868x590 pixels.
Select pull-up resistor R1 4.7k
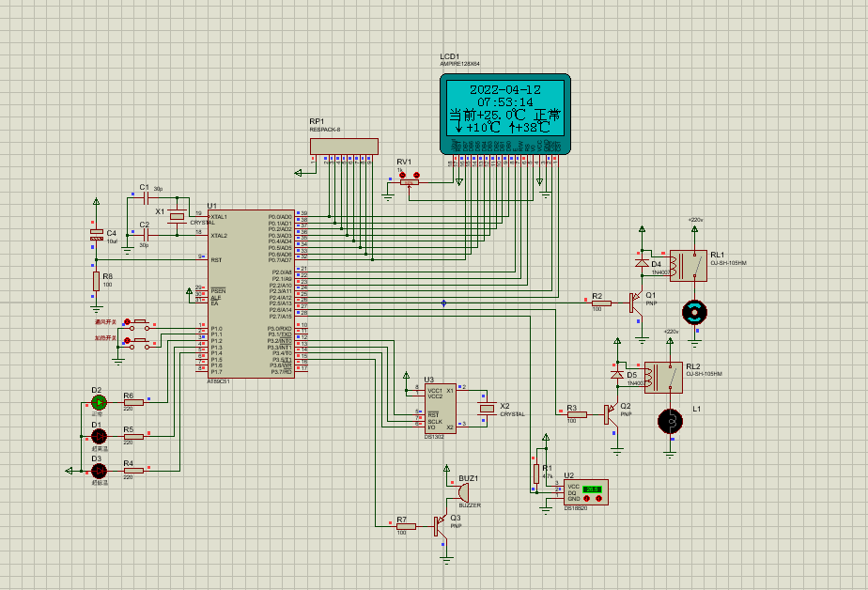(535, 474)
